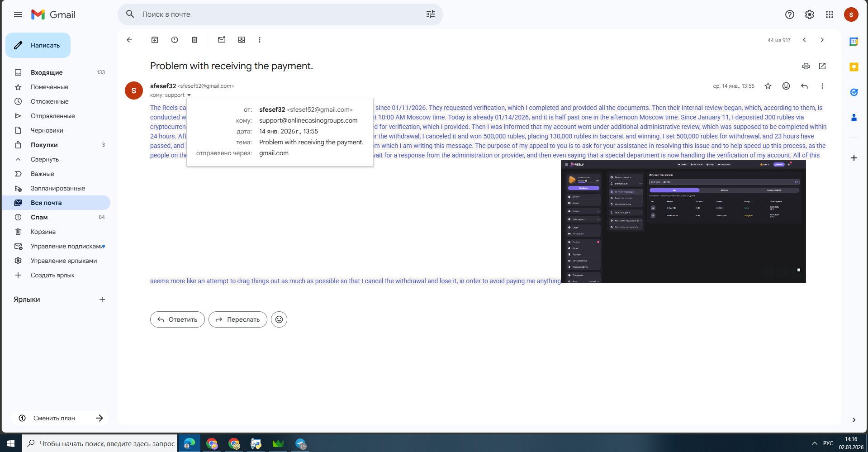This screenshot has width=868, height=452.
Task: Open the message in a new window
Action: pos(822,66)
